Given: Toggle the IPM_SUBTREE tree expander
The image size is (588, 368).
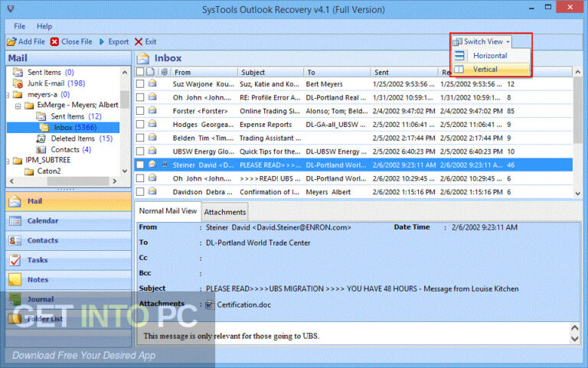Looking at the screenshot, I should click(x=8, y=161).
